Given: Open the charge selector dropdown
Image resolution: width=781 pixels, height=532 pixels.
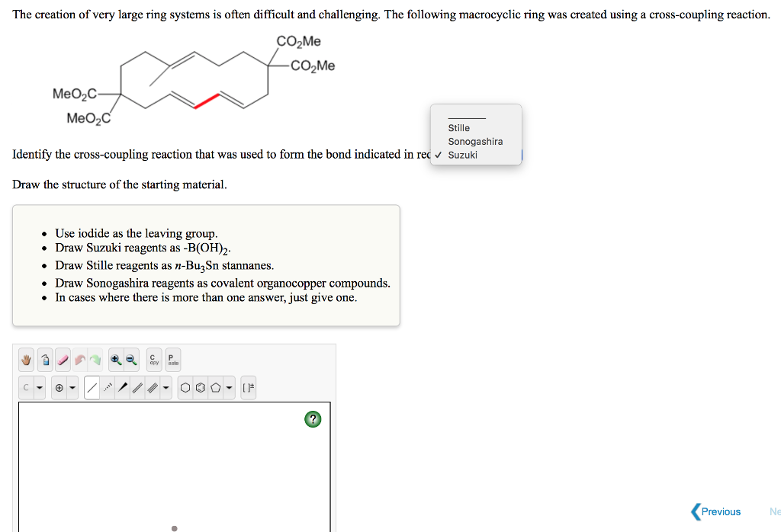Looking at the screenshot, I should click(70, 387).
